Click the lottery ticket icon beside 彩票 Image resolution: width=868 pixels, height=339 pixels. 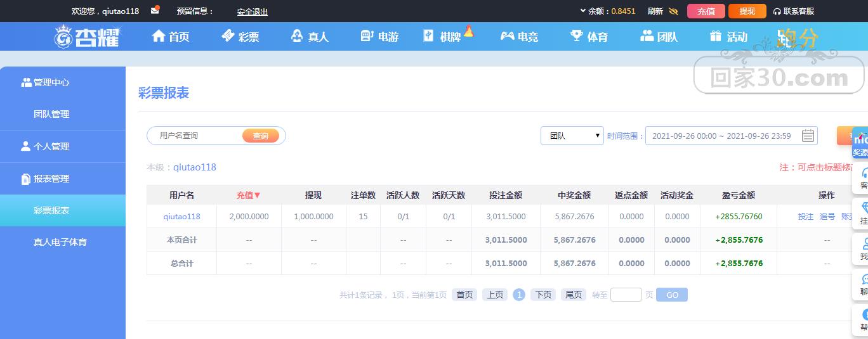click(x=228, y=36)
